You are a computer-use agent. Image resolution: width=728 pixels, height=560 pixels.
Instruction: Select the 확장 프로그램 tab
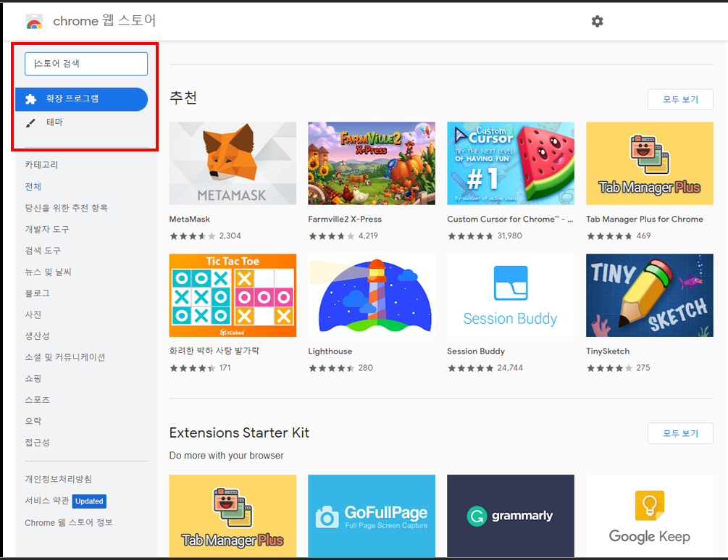pos(82,99)
